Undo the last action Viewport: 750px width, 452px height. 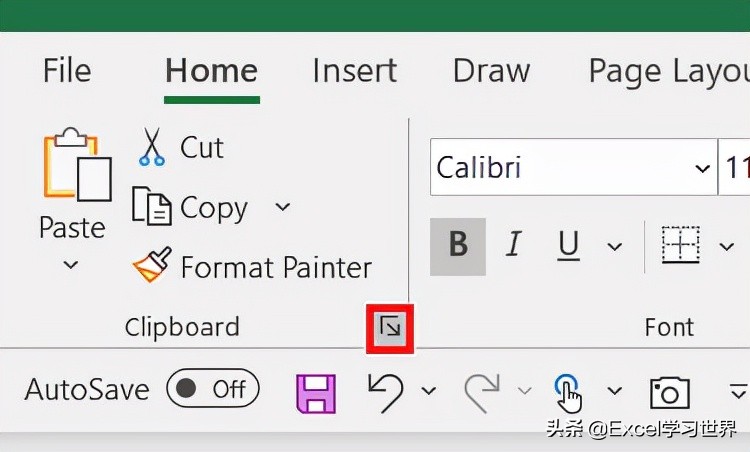point(385,390)
